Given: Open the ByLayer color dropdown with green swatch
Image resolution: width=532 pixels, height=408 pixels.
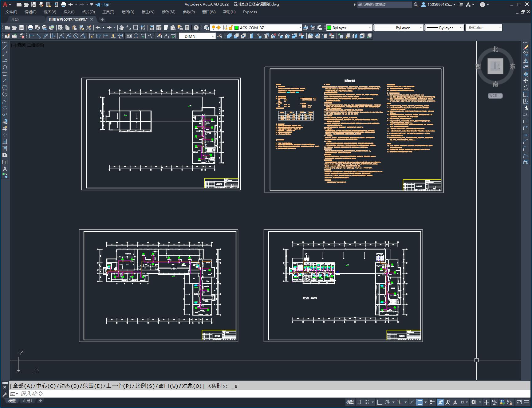Looking at the screenshot, I should click(349, 28).
